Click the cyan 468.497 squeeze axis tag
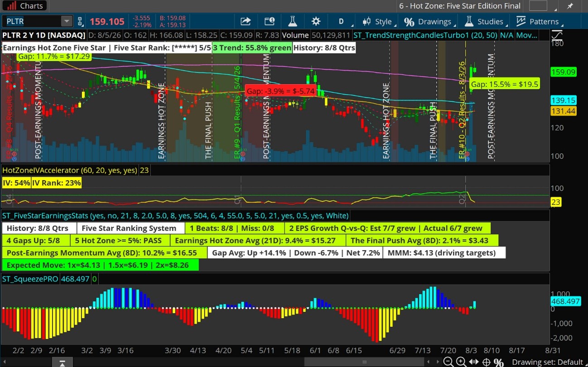Viewport: 588px width, 367px height. coord(565,301)
